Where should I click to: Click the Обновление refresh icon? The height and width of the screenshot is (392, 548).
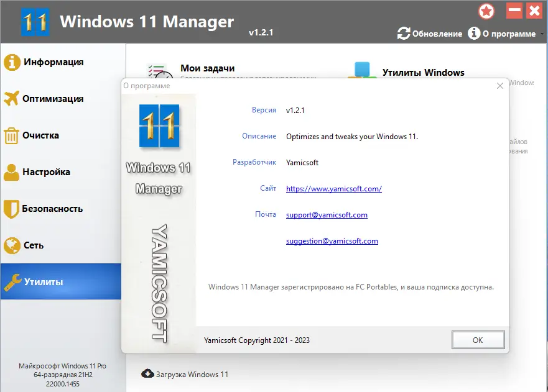click(x=403, y=34)
